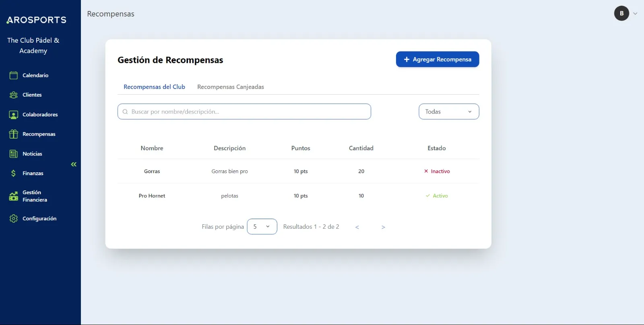Focus the Buscar por nombre/descripción field
644x325 pixels.
(244, 112)
